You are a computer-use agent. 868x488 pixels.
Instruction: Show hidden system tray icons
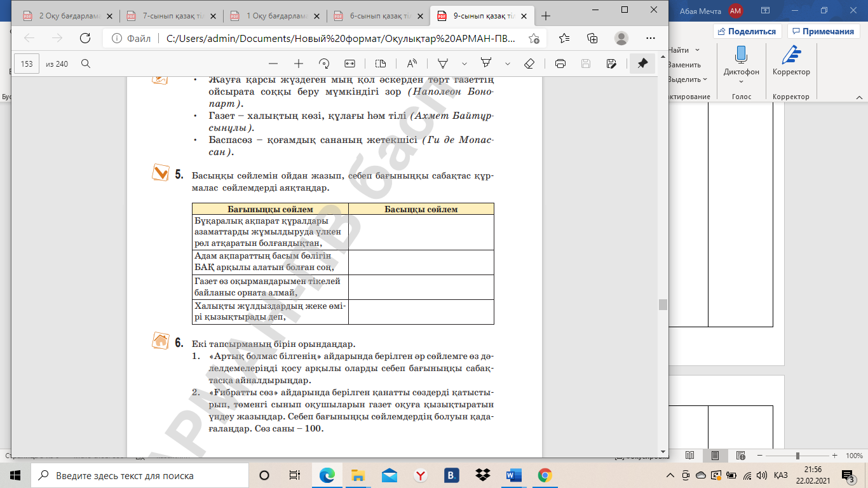click(x=670, y=475)
